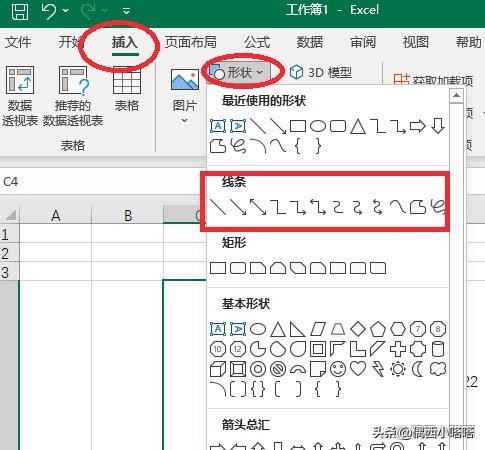Image resolution: width=485 pixels, height=450 pixels.
Task: Click the 数据透视表 button
Action: [x=20, y=96]
